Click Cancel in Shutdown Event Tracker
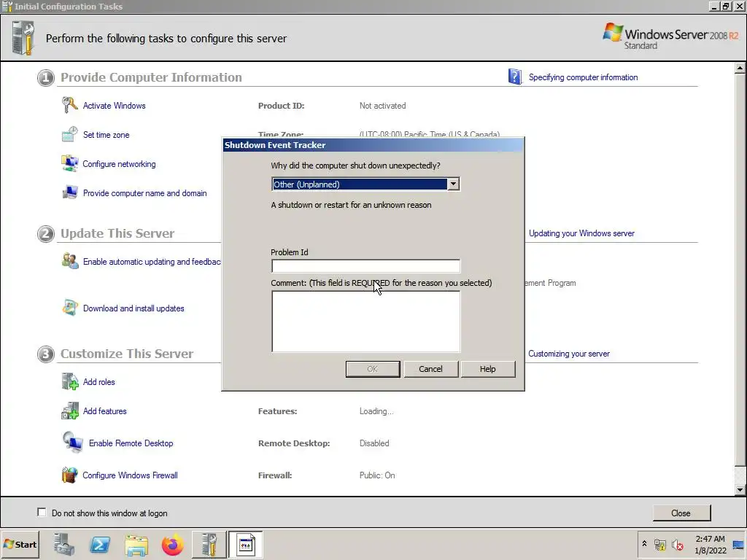This screenshot has height=560, width=747. click(430, 368)
